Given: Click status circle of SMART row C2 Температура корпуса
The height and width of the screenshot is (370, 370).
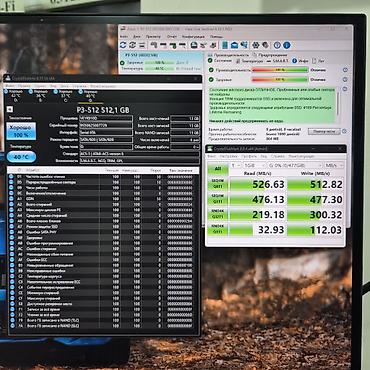Looking at the screenshot, I should [x=11, y=276].
